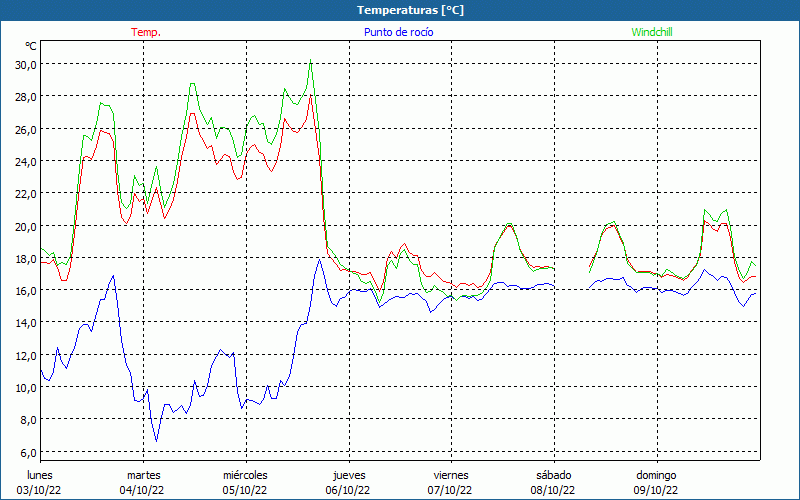Click the 07/10/22 date label
This screenshot has height=500, width=800.
click(450, 490)
